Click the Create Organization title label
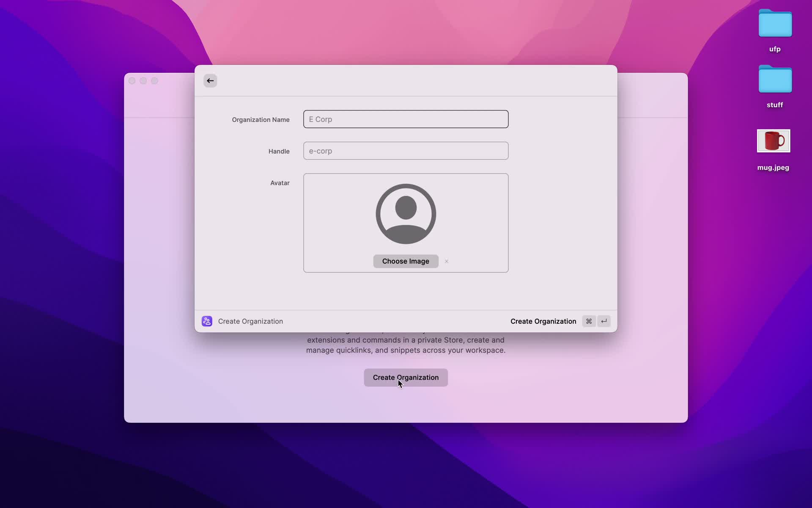This screenshot has width=812, height=508. pyautogui.click(x=250, y=321)
